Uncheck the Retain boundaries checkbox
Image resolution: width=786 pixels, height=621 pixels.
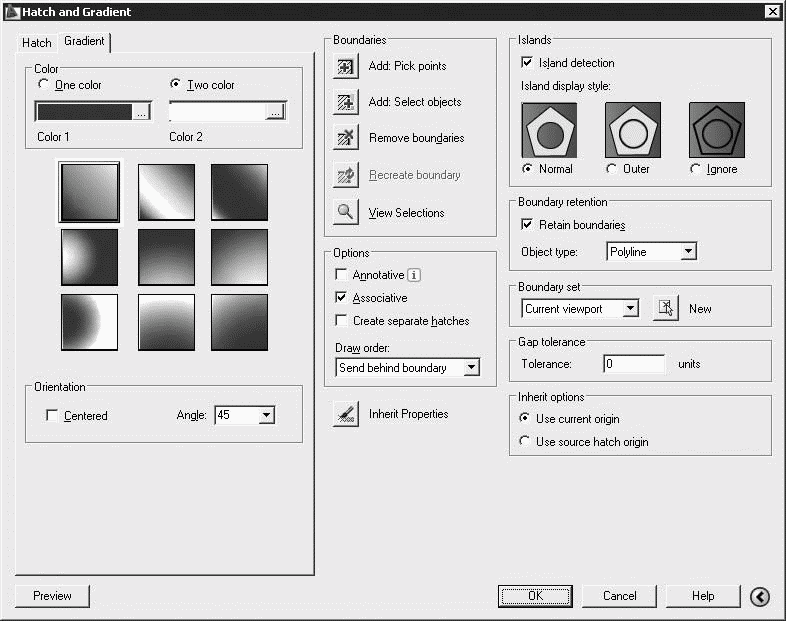[x=528, y=225]
